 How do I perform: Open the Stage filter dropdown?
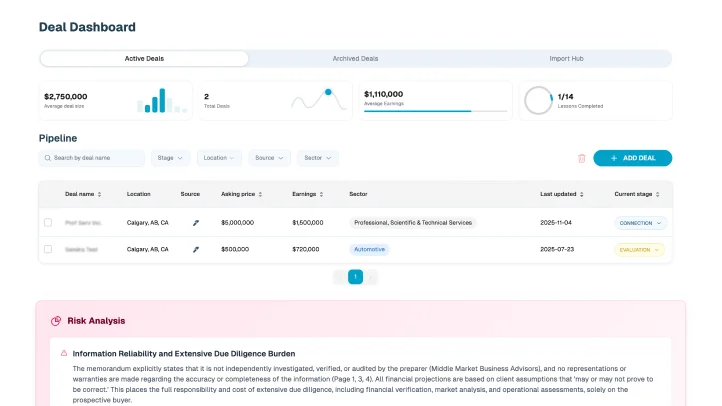coord(170,158)
